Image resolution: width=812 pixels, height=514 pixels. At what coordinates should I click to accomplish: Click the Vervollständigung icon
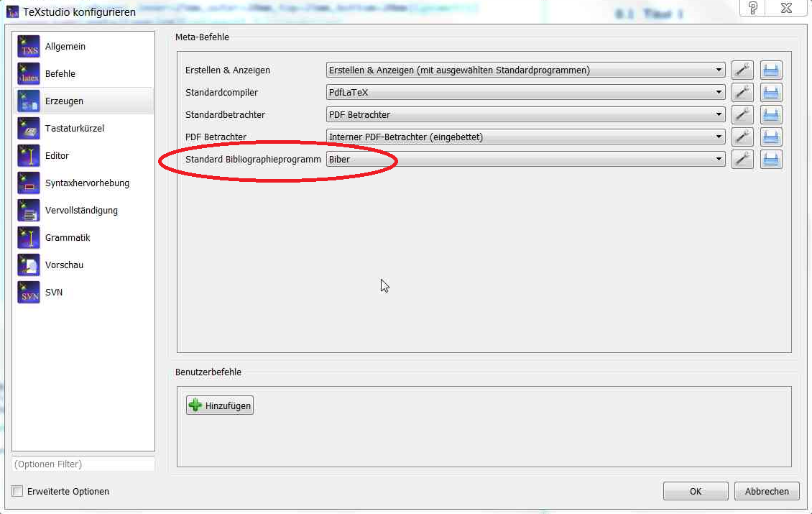pyautogui.click(x=29, y=211)
